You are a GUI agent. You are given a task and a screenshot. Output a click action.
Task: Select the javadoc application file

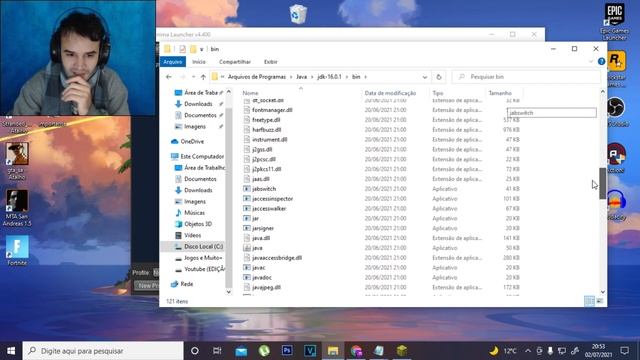[262, 278]
